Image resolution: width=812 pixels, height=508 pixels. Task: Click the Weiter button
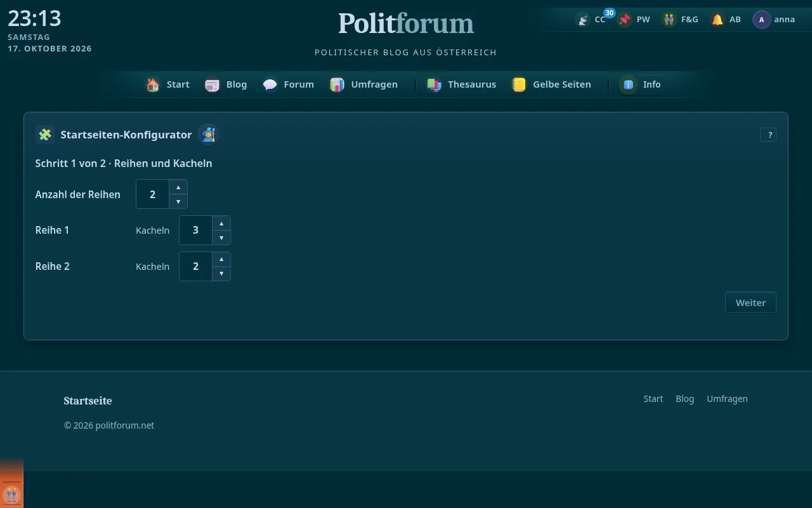click(x=750, y=303)
